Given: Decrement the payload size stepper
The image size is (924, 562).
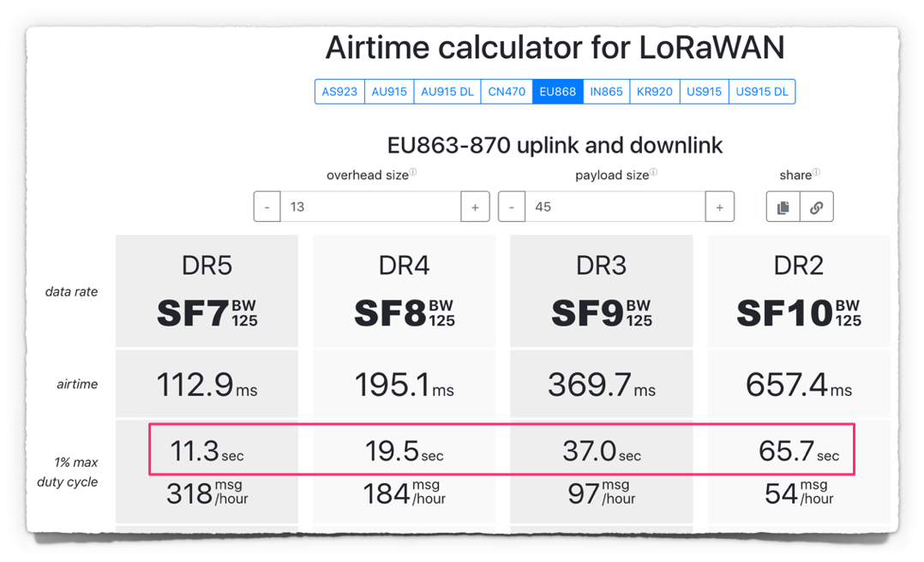Looking at the screenshot, I should tap(512, 206).
